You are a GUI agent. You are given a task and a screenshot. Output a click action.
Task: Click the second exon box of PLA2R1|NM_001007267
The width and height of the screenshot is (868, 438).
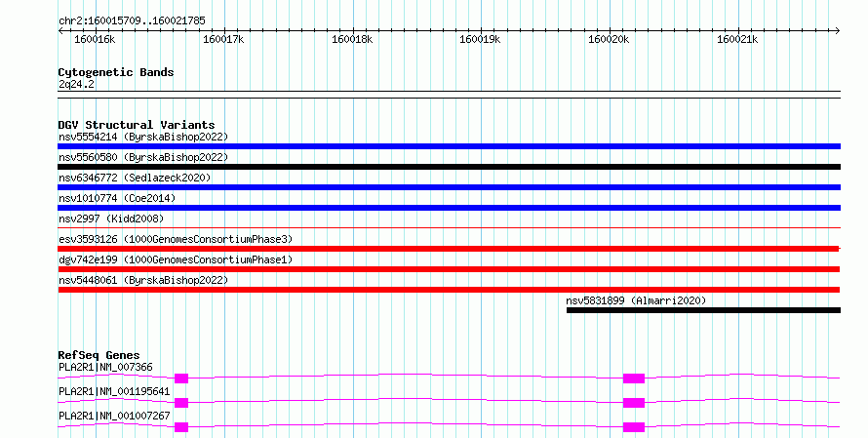(x=634, y=427)
